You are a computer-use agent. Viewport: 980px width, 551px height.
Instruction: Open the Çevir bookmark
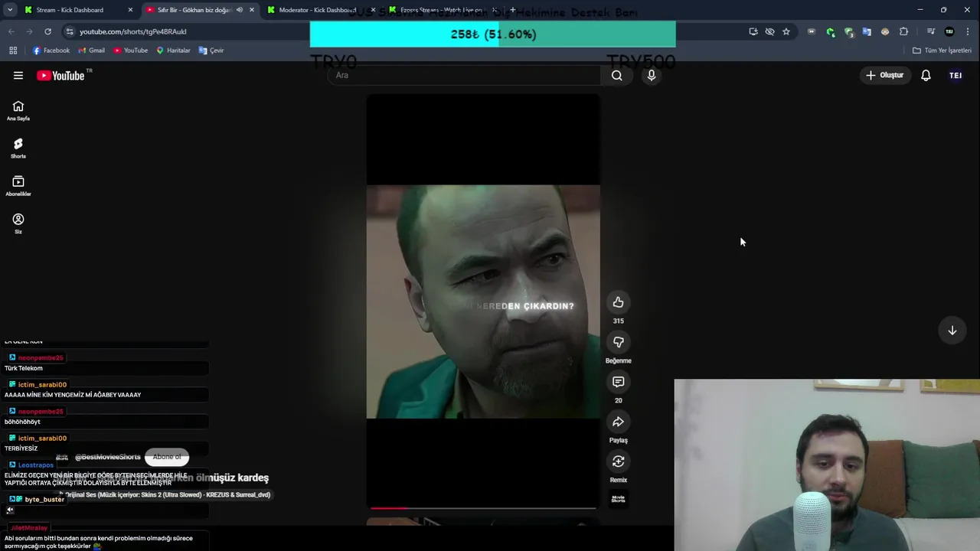(211, 51)
